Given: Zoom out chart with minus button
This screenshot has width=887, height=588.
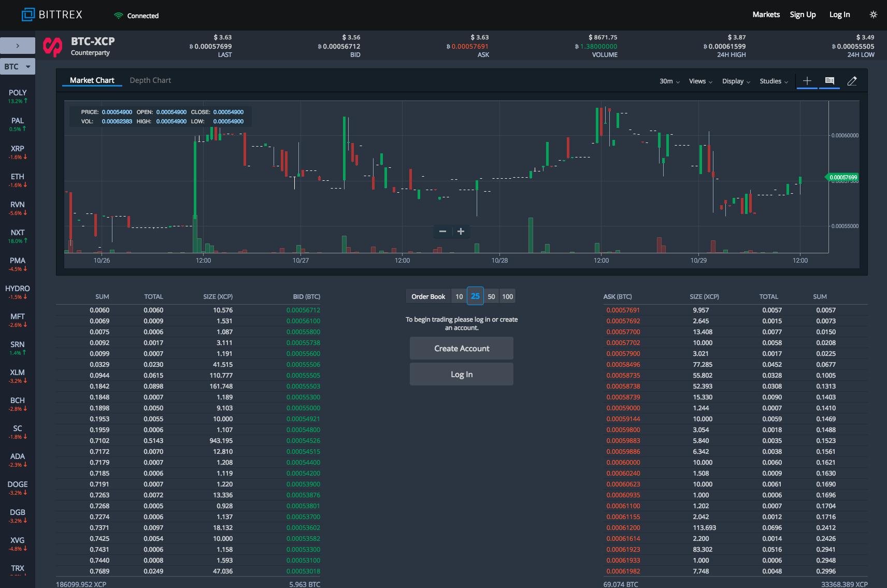Looking at the screenshot, I should (x=442, y=232).
